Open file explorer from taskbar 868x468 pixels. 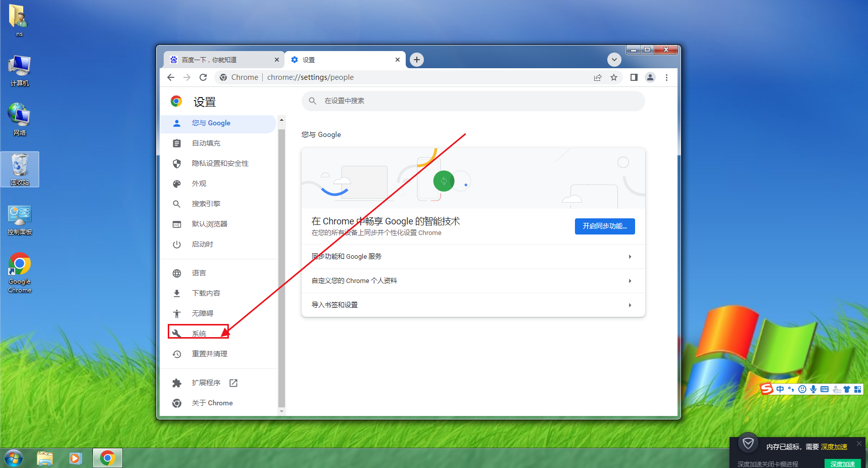pyautogui.click(x=45, y=458)
